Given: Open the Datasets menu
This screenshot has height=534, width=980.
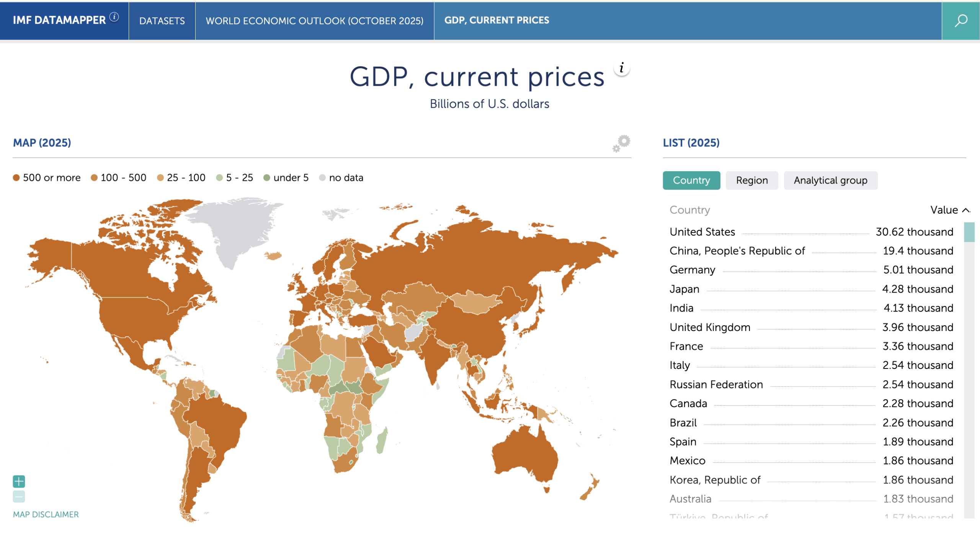Looking at the screenshot, I should [162, 21].
